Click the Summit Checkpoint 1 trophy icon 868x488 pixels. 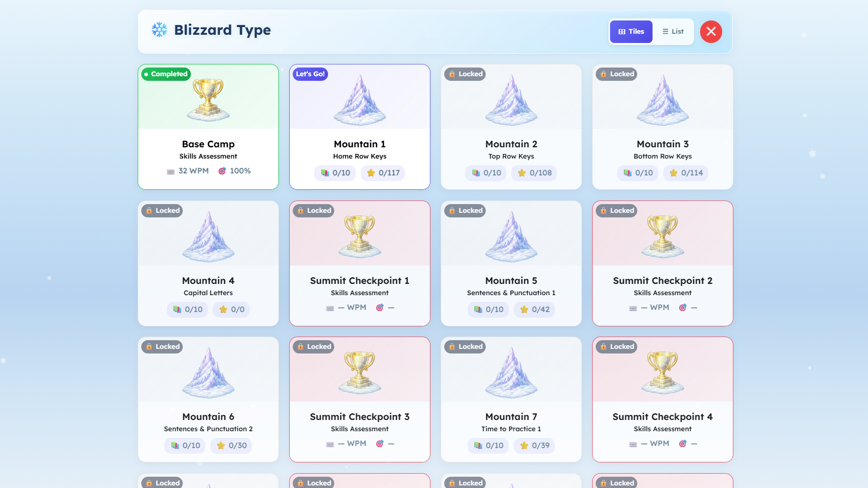coord(360,236)
